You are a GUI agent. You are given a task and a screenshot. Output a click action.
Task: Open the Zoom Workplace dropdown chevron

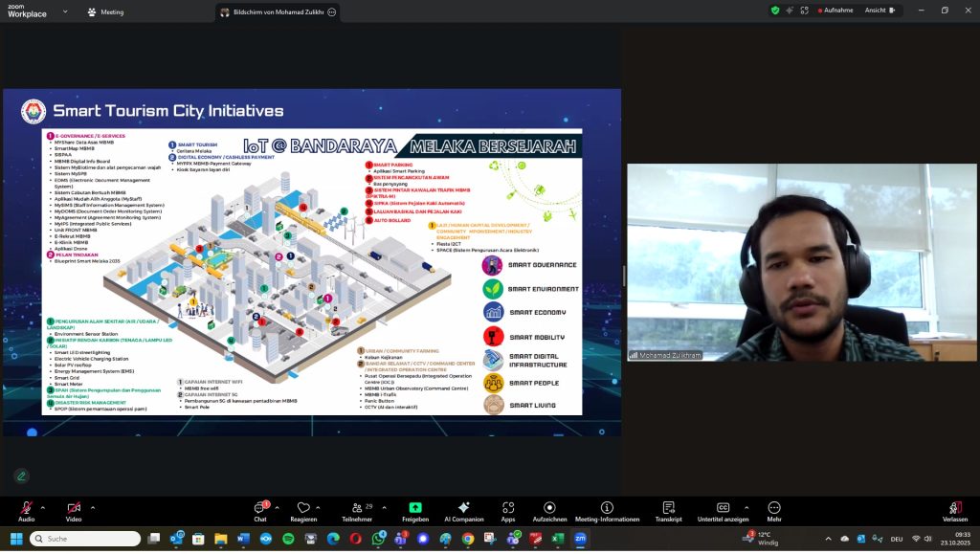64,11
